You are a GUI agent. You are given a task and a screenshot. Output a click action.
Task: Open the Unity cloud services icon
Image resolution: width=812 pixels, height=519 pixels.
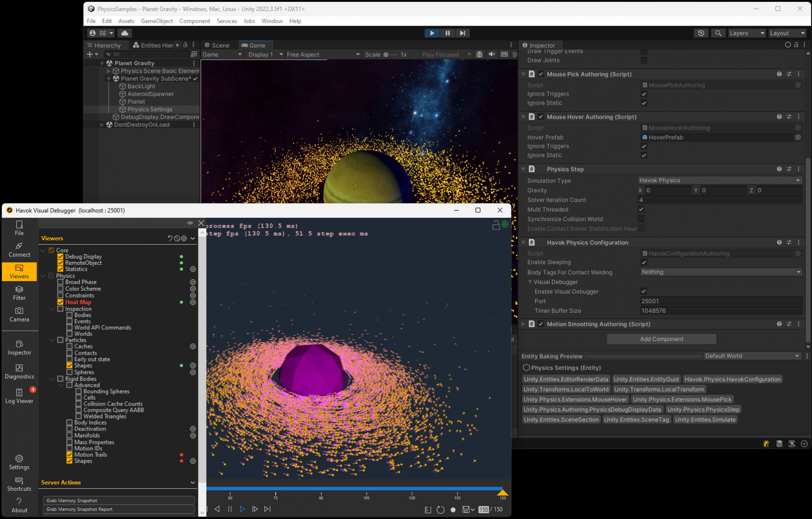point(125,33)
